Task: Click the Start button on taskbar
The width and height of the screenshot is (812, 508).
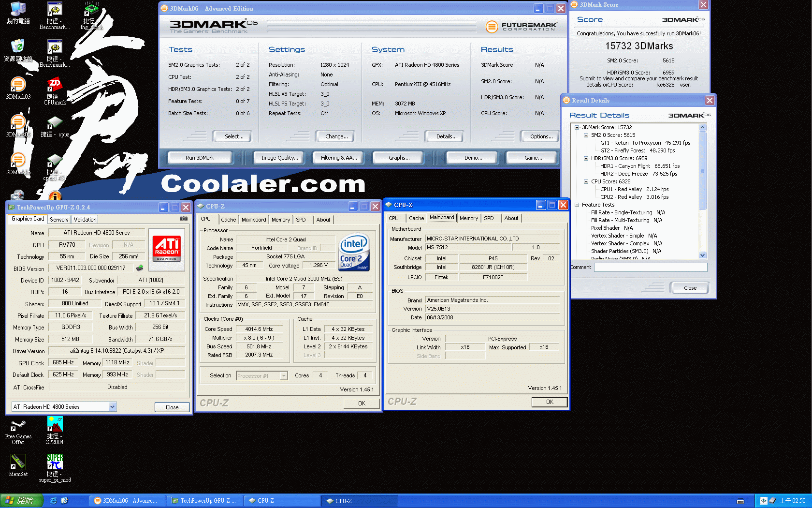Action: click(x=22, y=501)
